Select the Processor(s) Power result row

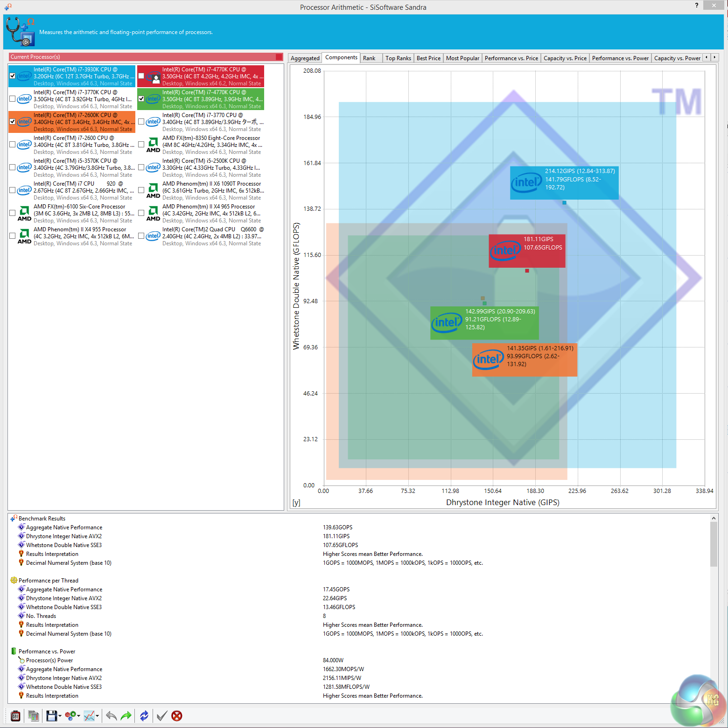click(49, 660)
